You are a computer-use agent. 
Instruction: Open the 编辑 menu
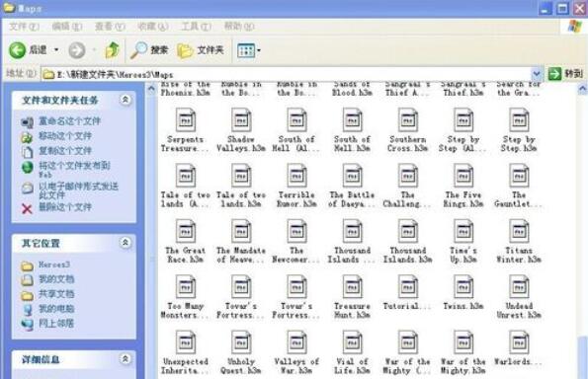coord(67,27)
